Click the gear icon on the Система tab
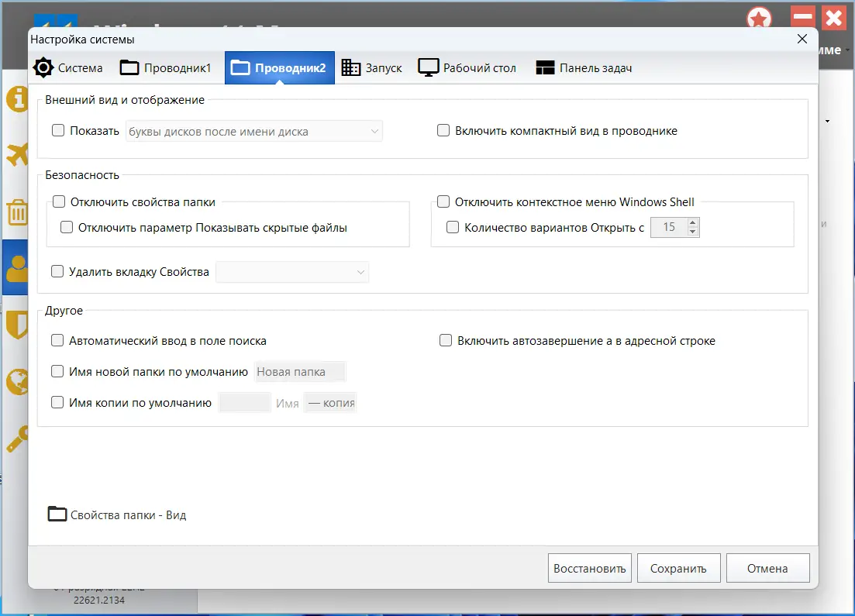855x616 pixels. coord(43,67)
